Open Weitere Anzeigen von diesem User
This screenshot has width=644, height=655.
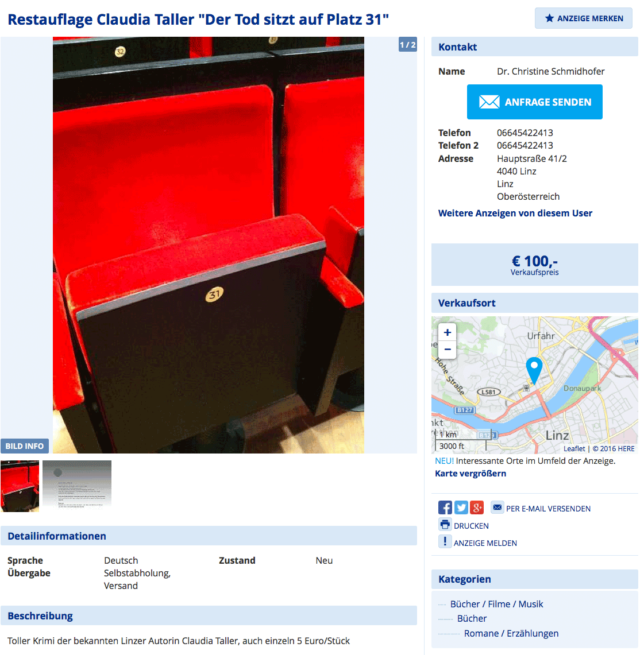(515, 213)
